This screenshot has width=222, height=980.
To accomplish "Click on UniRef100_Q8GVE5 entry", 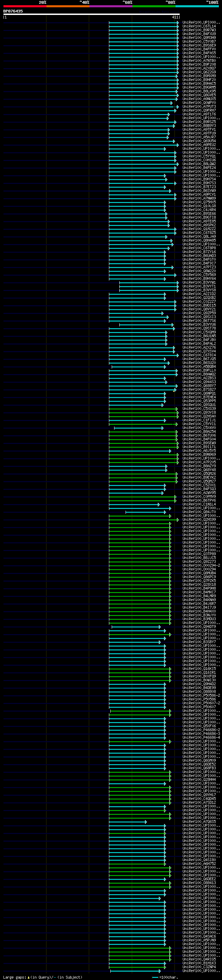I will click(x=199, y=95).
